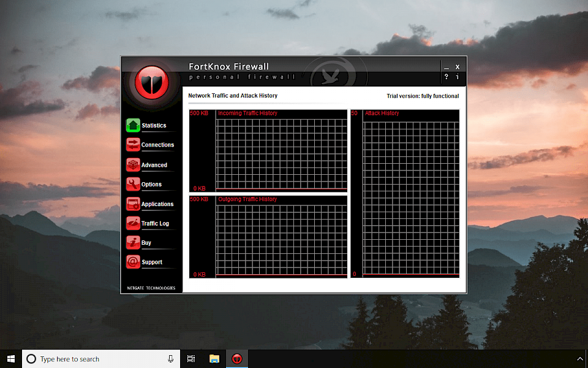Click the Traffic Log icon
This screenshot has height=368, width=588.
133,223
